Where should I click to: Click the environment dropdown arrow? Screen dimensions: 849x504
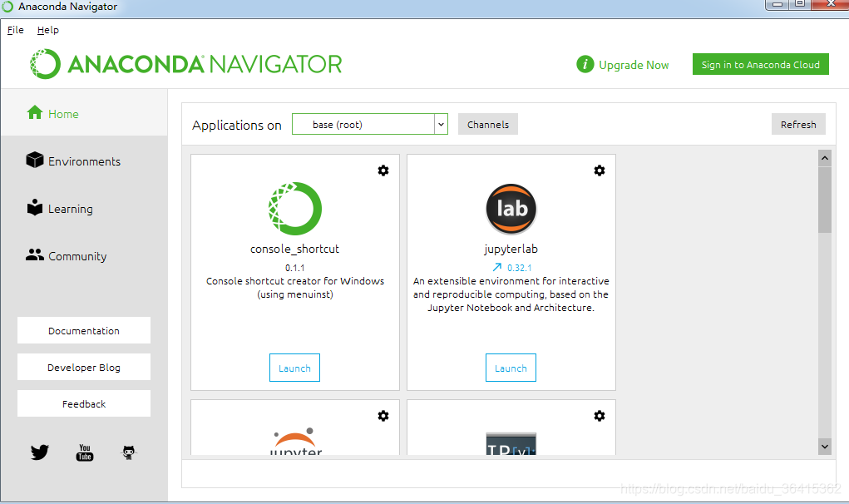pos(441,124)
